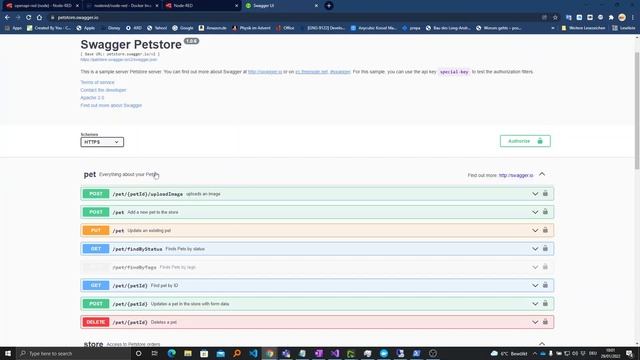Viewport: 640px width, 360px height.
Task: Switch to the openapi-red Node-RED browser tab
Action: pos(41,6)
